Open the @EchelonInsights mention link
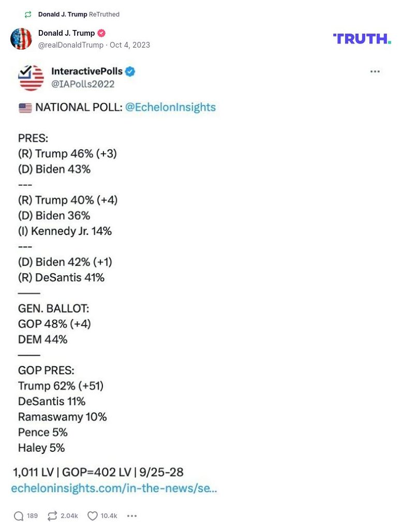The width and height of the screenshot is (402, 532). click(x=170, y=107)
